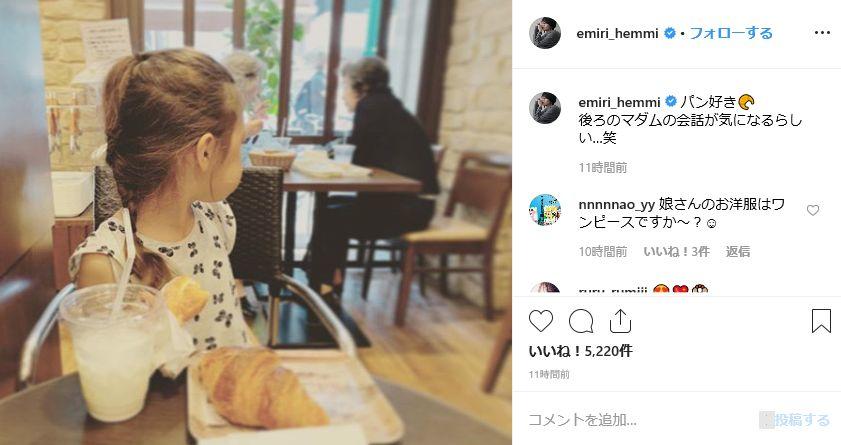The height and width of the screenshot is (445, 841).
Task: Click the croissant emoji in the caption
Action: [747, 101]
